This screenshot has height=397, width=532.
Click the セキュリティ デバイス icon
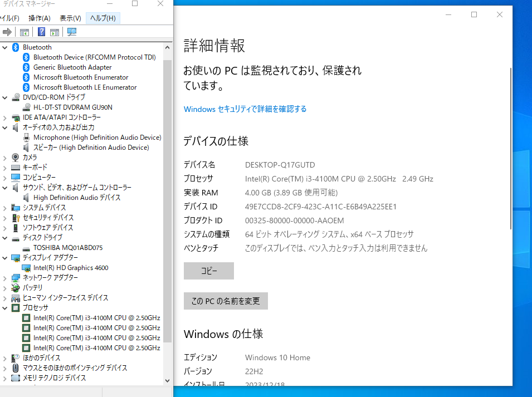click(x=16, y=218)
